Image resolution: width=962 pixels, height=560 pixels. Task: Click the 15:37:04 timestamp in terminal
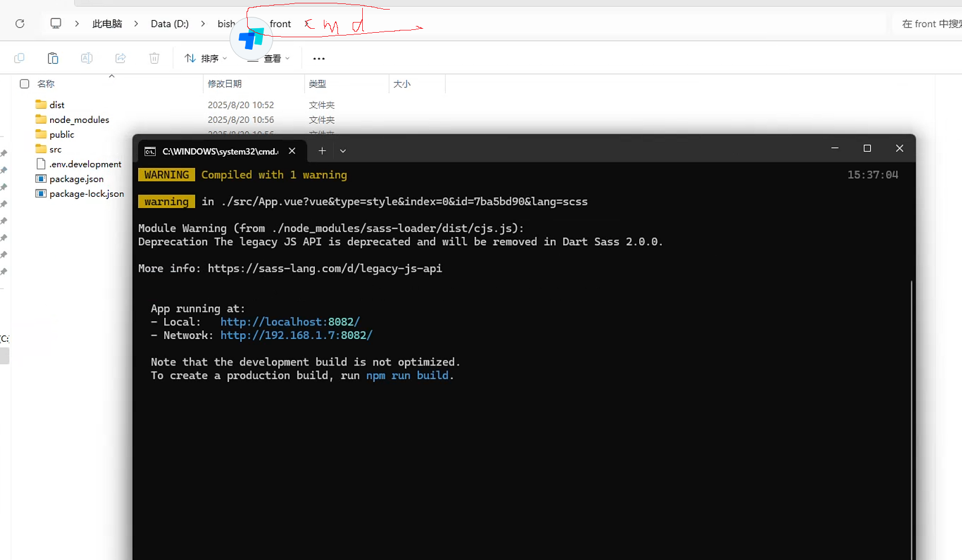click(873, 175)
